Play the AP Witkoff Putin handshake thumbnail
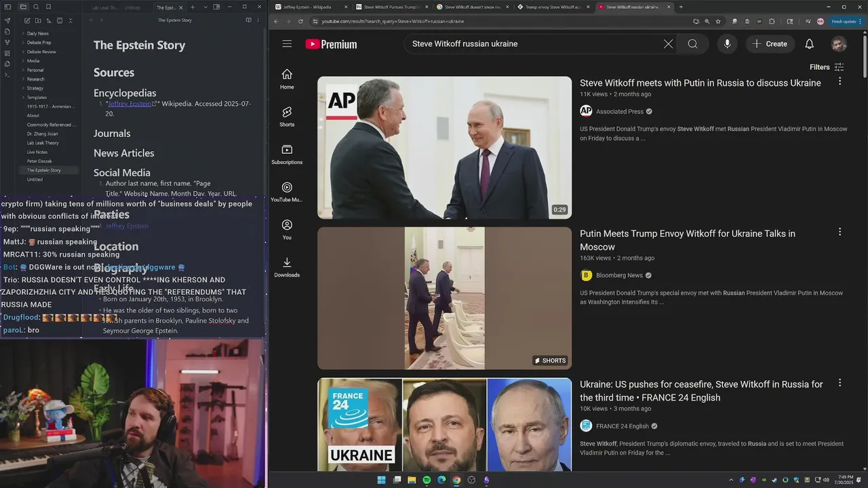 pyautogui.click(x=445, y=148)
